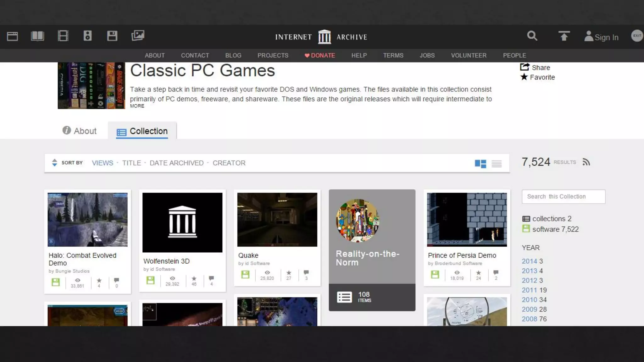This screenshot has height=362, width=644.
Task: Switch to the About tab
Action: 80,131
